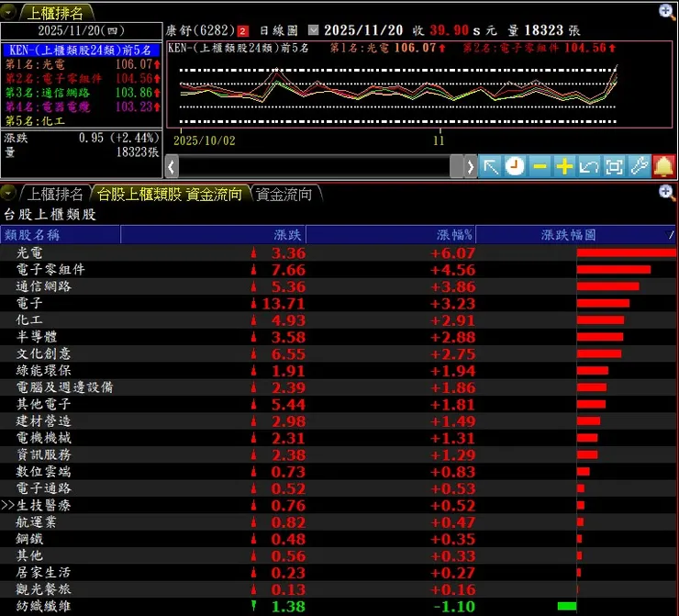Viewport: 679px width, 616px height.
Task: Select the lower panel 上櫃排名 tab
Action: tap(55, 194)
